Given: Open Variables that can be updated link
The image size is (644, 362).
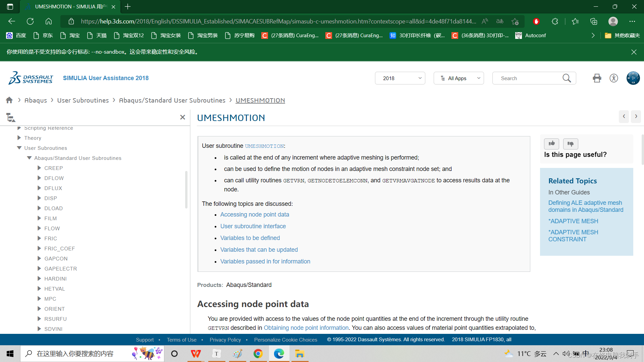Looking at the screenshot, I should [259, 250].
